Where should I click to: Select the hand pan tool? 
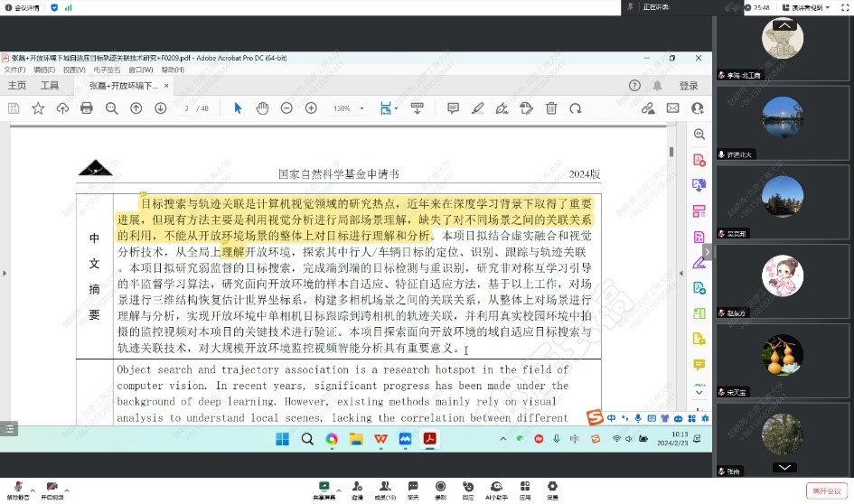point(262,108)
